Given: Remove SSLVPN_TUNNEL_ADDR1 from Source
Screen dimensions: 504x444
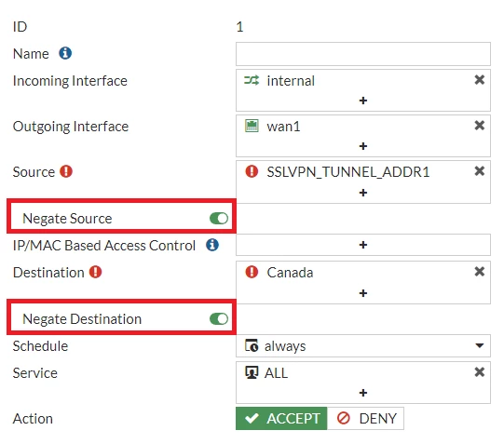Looking at the screenshot, I should click(x=479, y=171).
